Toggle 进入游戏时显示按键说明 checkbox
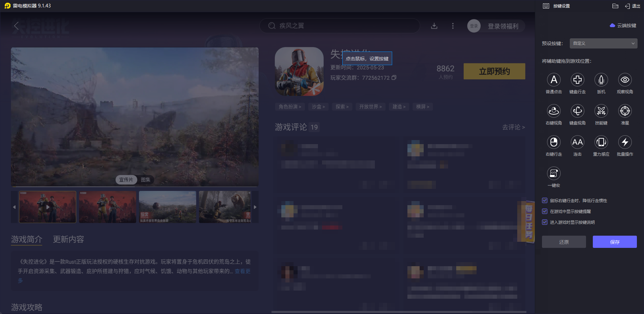 point(545,222)
